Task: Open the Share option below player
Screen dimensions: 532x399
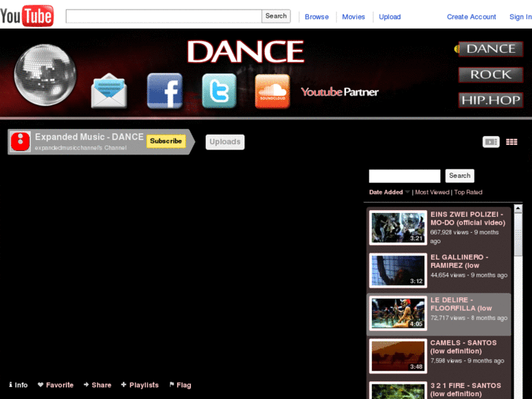Action: click(x=97, y=385)
